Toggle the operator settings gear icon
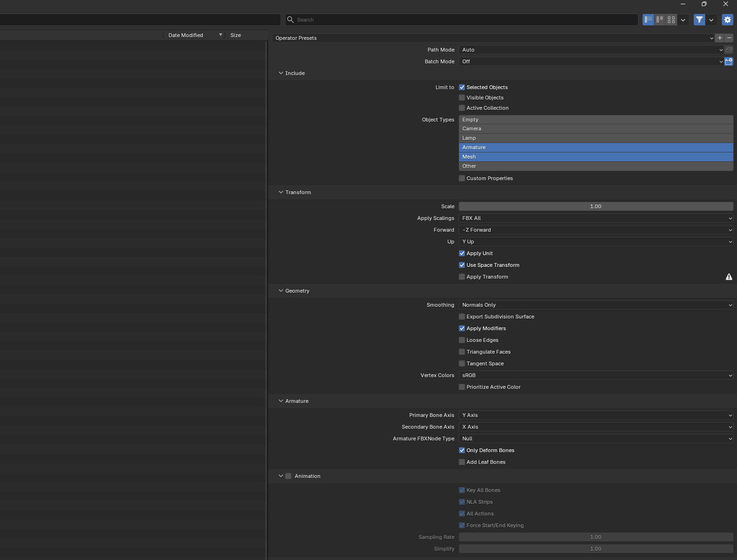 coord(728,20)
